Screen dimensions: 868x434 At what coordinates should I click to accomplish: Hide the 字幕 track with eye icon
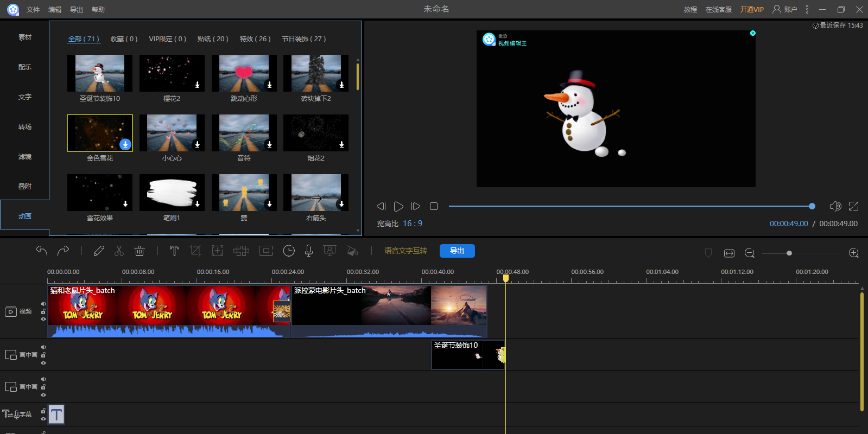point(43,419)
